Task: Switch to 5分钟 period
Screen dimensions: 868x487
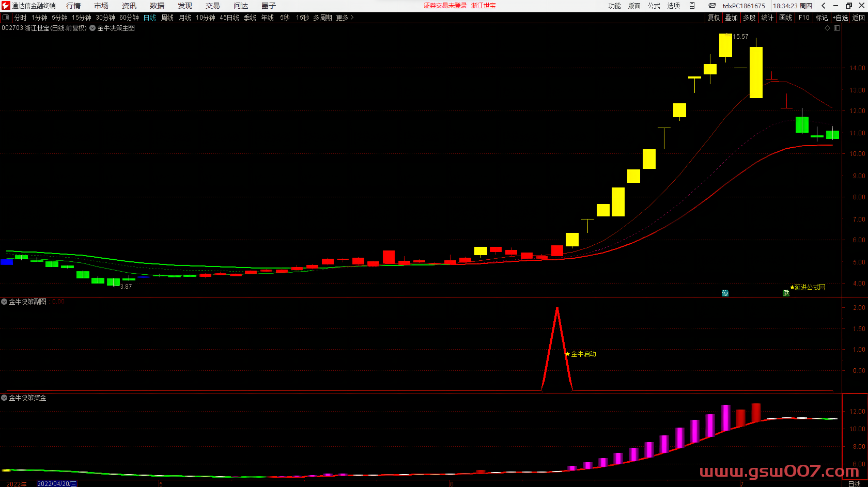Action: tap(59, 18)
